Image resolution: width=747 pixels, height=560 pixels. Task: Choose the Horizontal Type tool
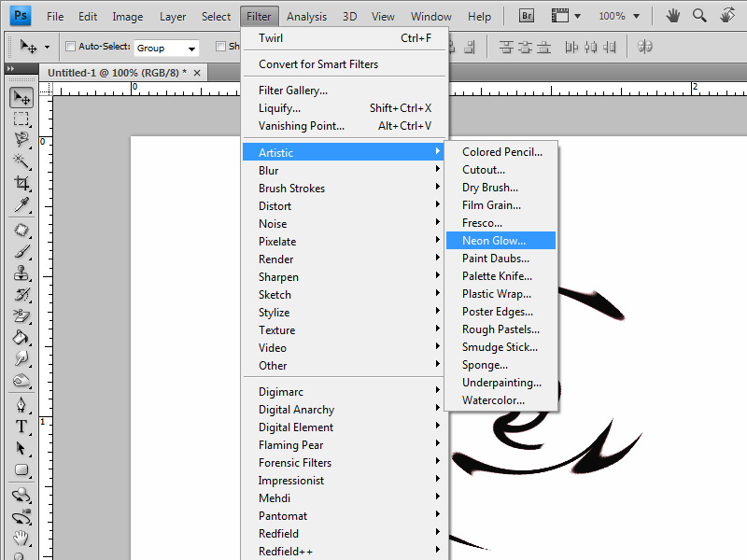pyautogui.click(x=21, y=427)
